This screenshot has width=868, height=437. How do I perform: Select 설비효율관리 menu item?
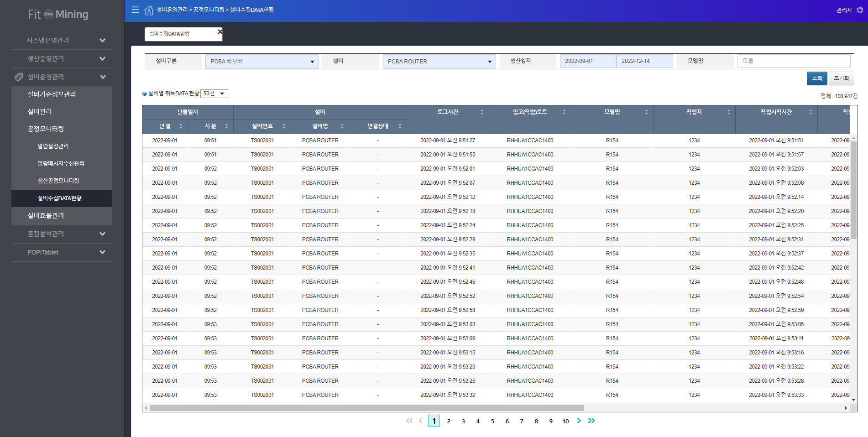46,216
